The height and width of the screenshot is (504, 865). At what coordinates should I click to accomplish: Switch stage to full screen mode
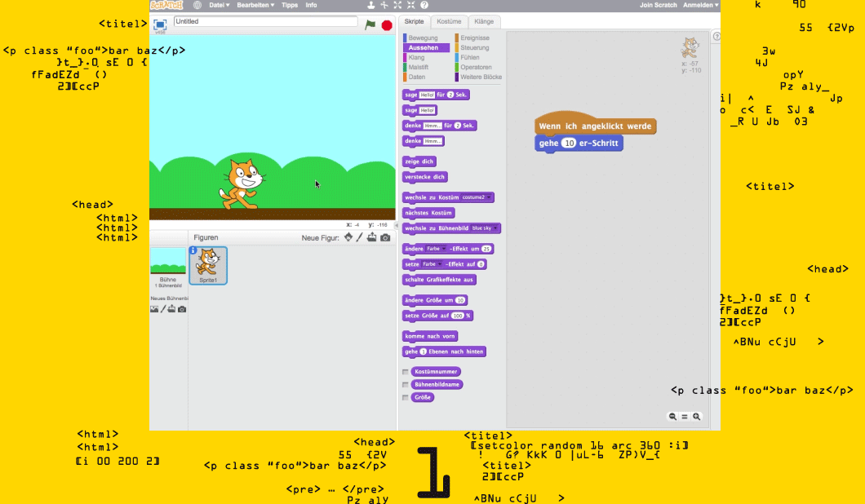tap(160, 24)
